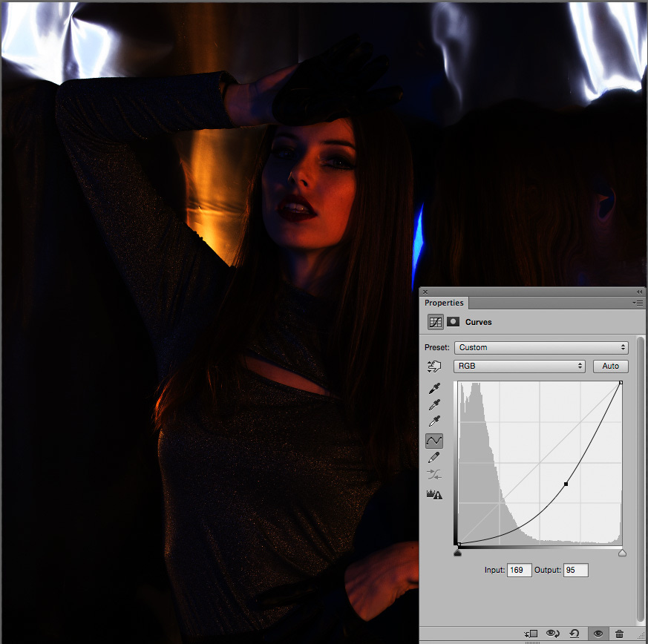View previous state of adjustment
Viewport: 648px width, 644px height.
pyautogui.click(x=552, y=634)
